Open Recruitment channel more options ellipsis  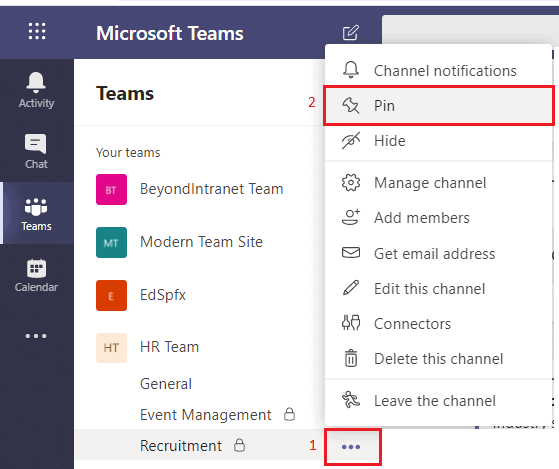tap(351, 447)
